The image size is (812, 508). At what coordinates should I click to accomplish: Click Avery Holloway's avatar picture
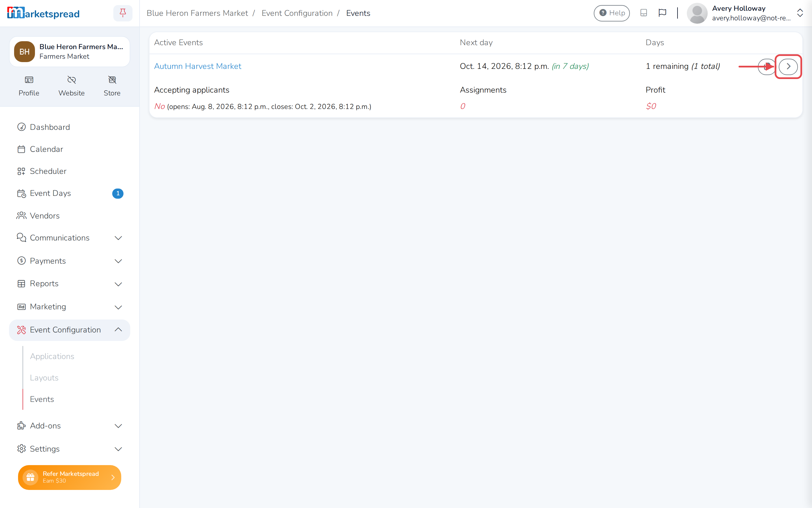[697, 13]
